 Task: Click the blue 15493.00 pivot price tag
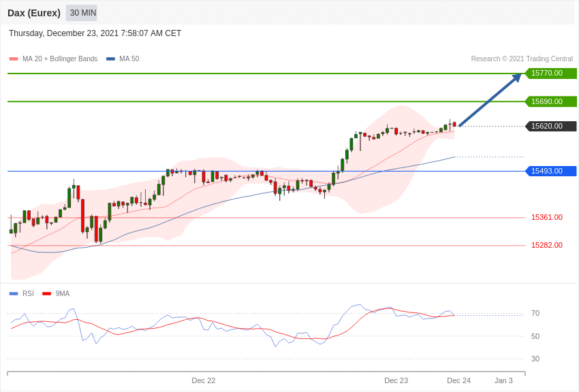(x=550, y=171)
